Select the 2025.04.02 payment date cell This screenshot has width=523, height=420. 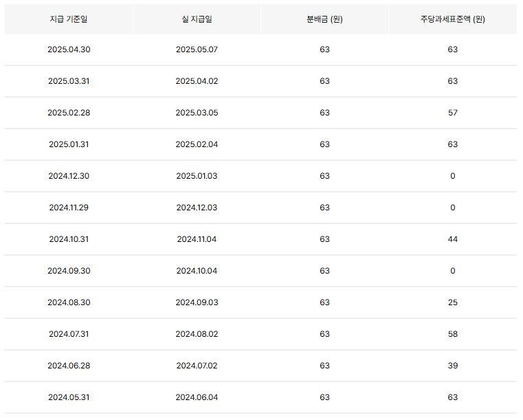[197, 81]
